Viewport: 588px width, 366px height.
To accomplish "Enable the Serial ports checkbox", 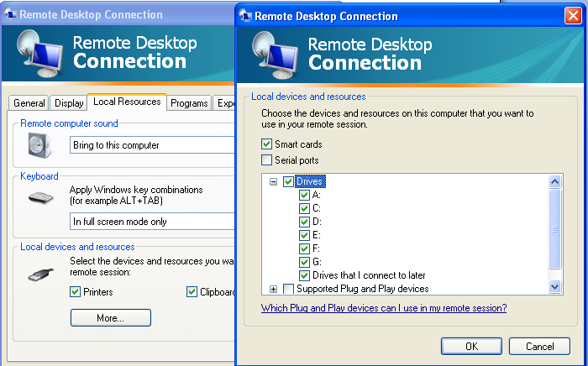I will [x=266, y=160].
